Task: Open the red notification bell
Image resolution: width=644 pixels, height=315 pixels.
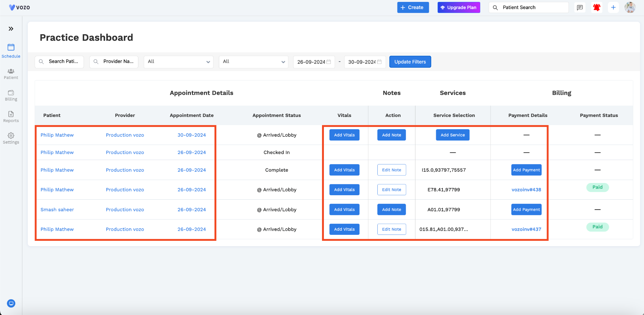Action: tap(597, 8)
